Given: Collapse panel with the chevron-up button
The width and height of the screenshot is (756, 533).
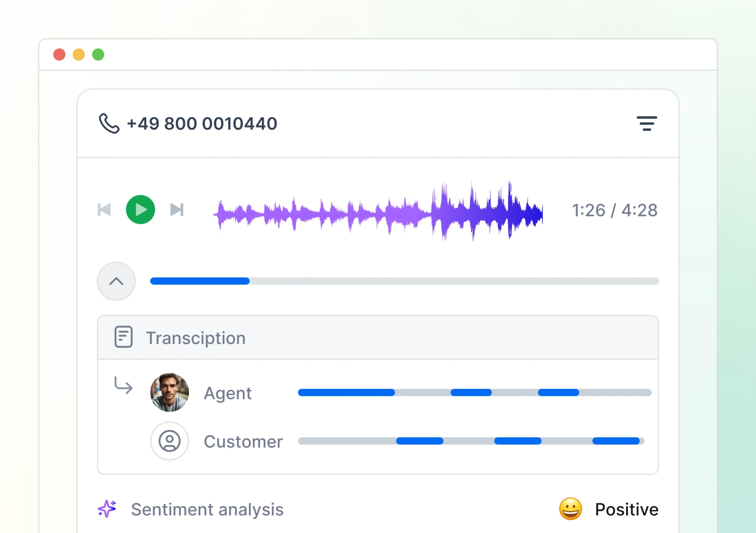Looking at the screenshot, I should click(116, 281).
